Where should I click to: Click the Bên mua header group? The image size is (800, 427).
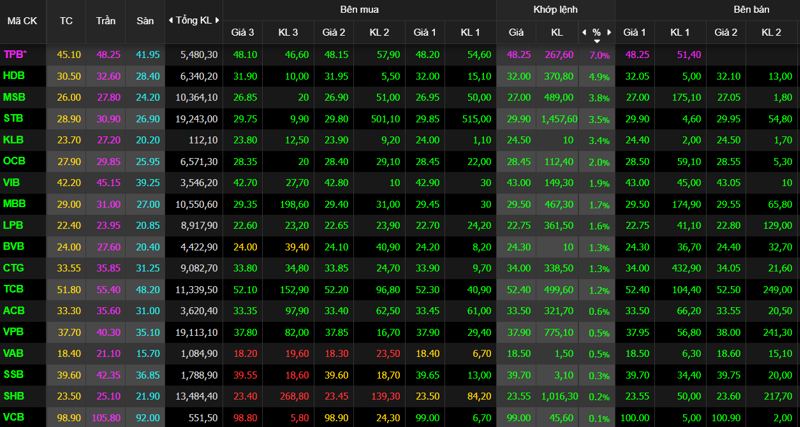tap(359, 10)
